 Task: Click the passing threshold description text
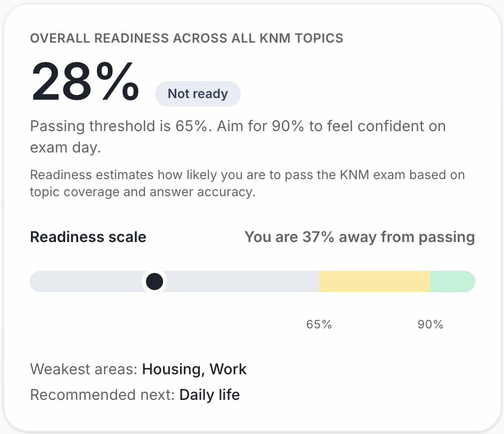238,136
